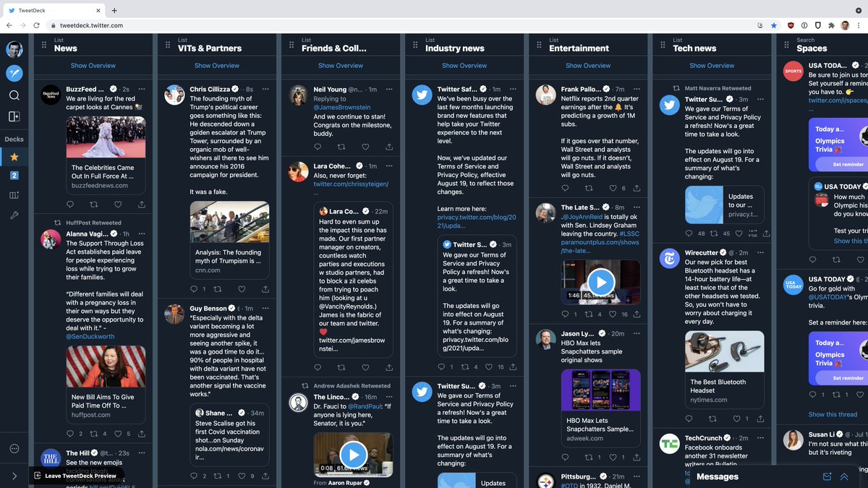The image size is (868, 488).
Task: Play the Lincoln Project Fauci video
Action: [x=354, y=455]
